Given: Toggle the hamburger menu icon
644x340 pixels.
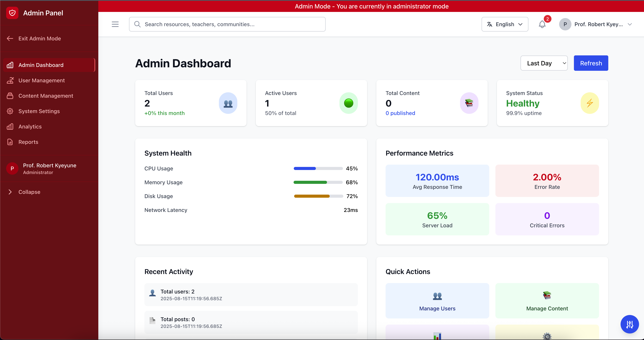Looking at the screenshot, I should (115, 24).
